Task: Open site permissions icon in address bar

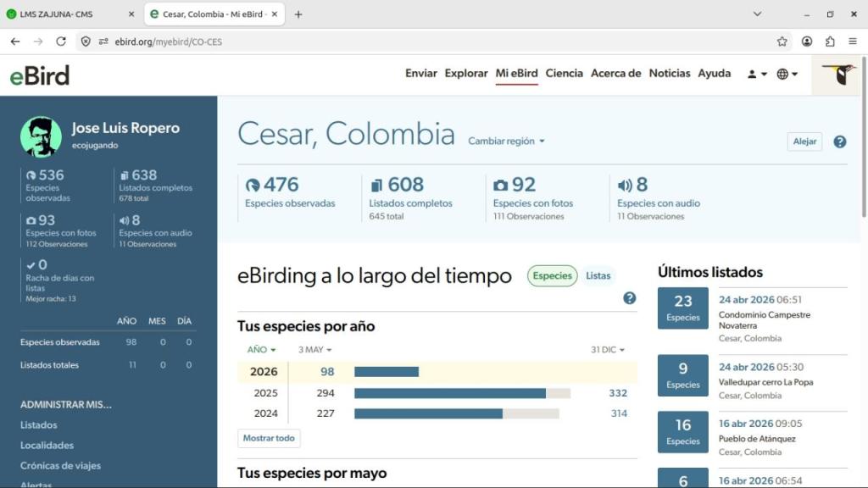Action: point(103,42)
